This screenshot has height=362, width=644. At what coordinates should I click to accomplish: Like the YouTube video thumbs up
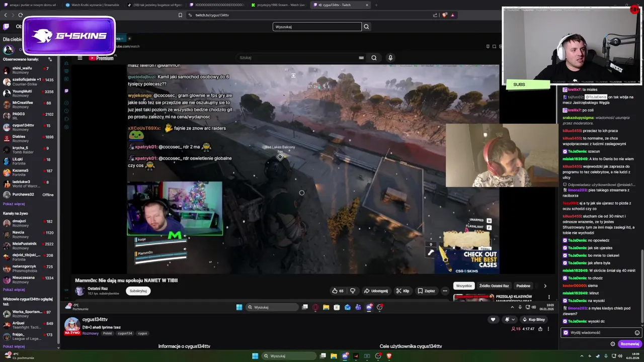pyautogui.click(x=338, y=291)
